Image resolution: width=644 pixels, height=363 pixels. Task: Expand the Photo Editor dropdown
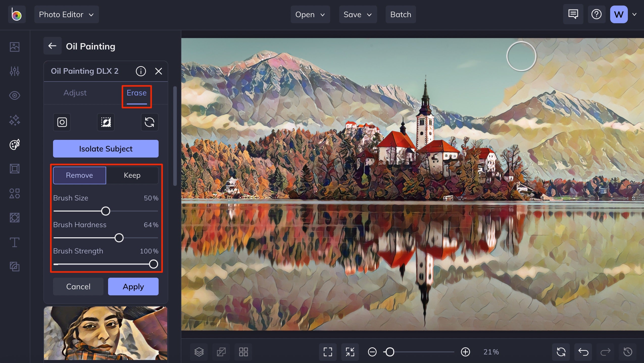tap(66, 14)
